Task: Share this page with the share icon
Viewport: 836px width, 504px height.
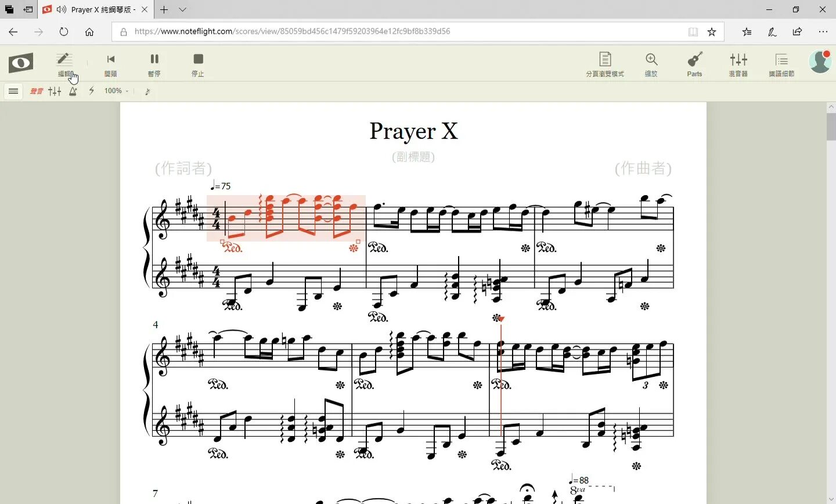Action: (798, 32)
